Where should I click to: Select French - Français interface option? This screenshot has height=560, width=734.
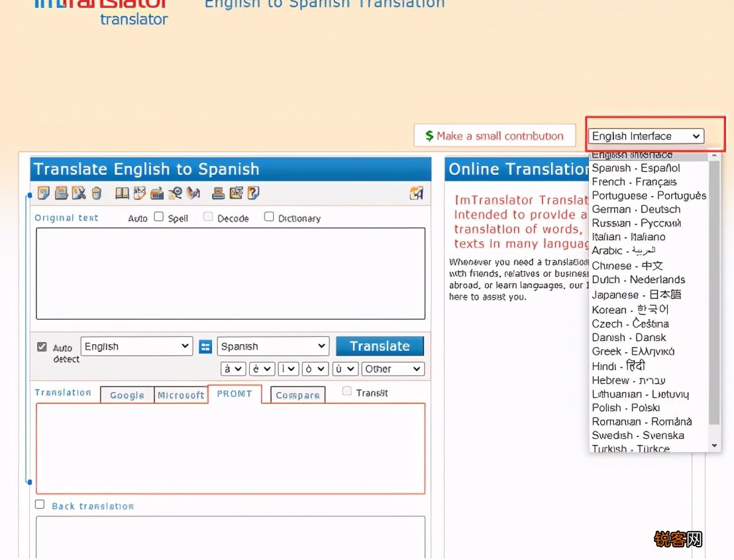coord(649,181)
